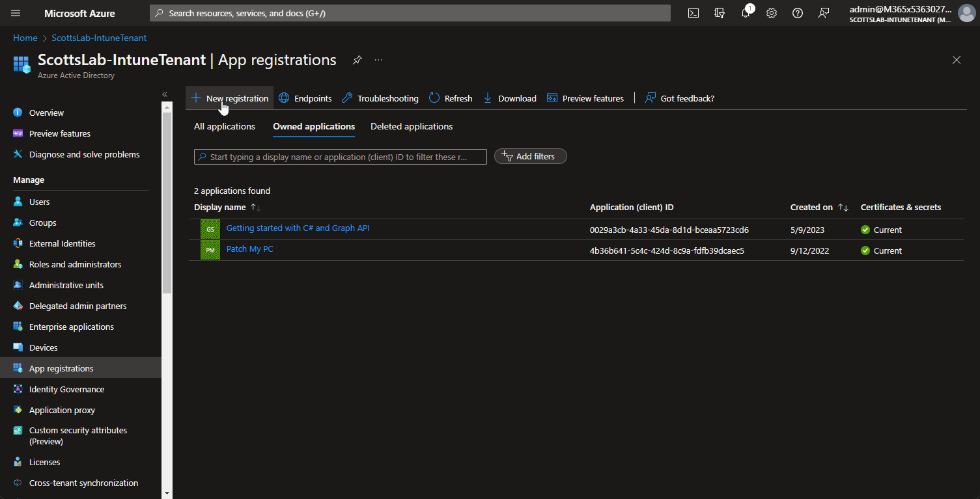This screenshot has height=499, width=980.
Task: Open the blade's more options ellipsis
Action: point(378,60)
